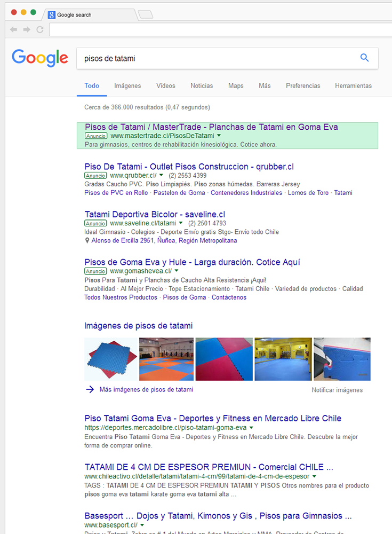Image resolution: width=392 pixels, height=534 pixels.
Task: Click the phone number (2) 2553 4399
Action: click(188, 176)
